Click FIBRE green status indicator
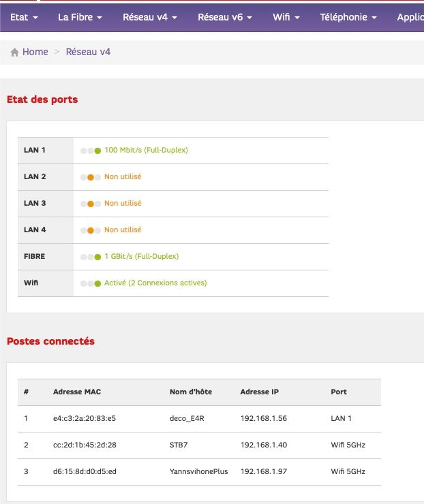This screenshot has width=424, height=504. point(97,257)
